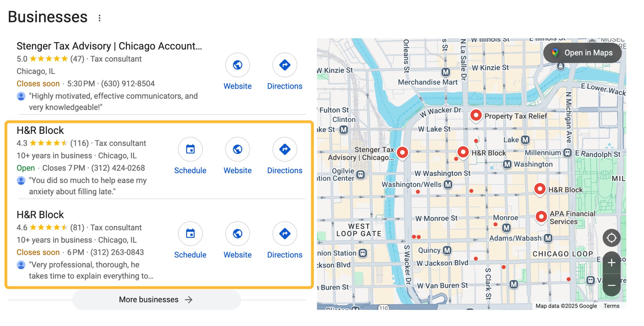Click the Washington/Wells station icon

(x=448, y=185)
